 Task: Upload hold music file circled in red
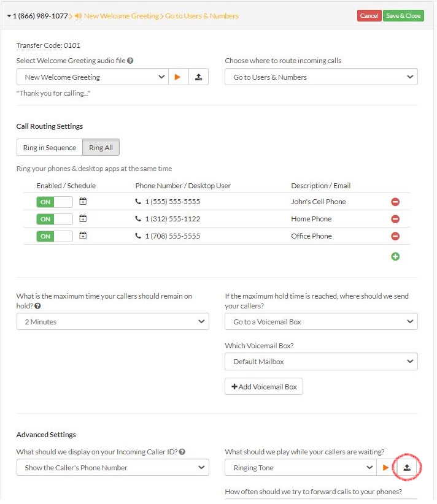[406, 468]
